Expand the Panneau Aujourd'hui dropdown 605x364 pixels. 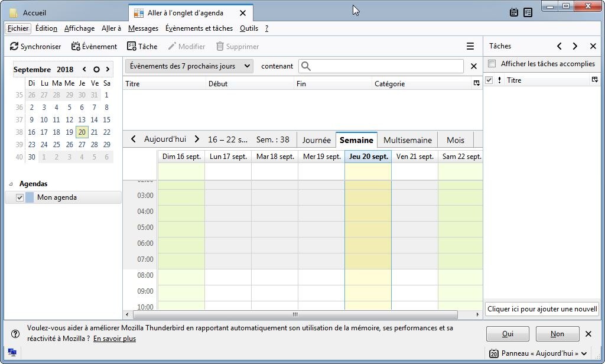coord(584,353)
